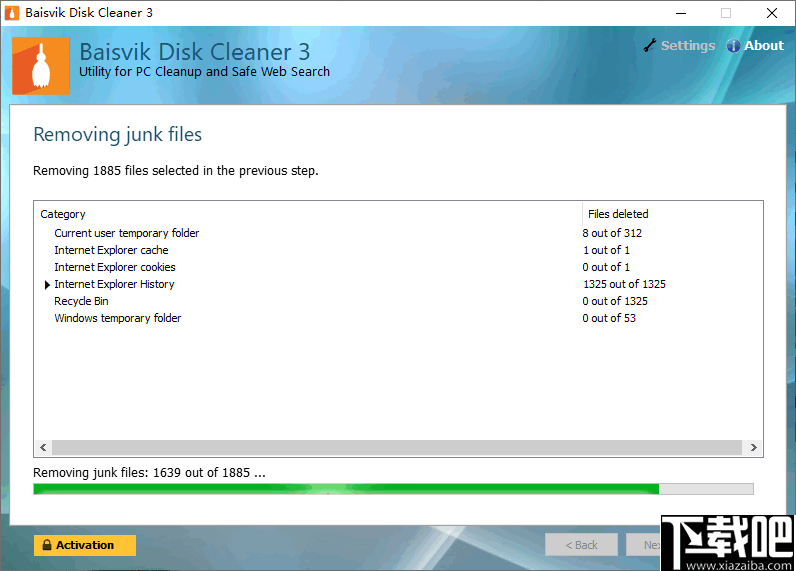Click the 'Removing junk files' heading

click(117, 135)
